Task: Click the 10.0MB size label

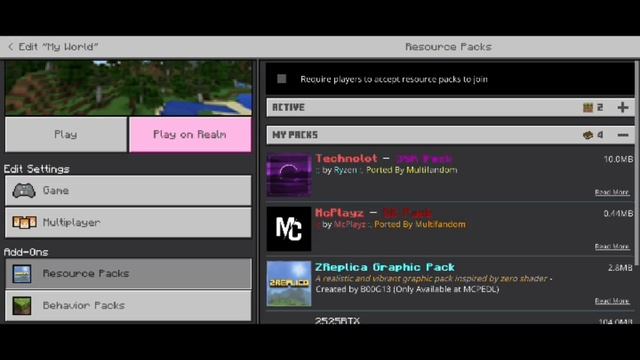Action: click(618, 159)
